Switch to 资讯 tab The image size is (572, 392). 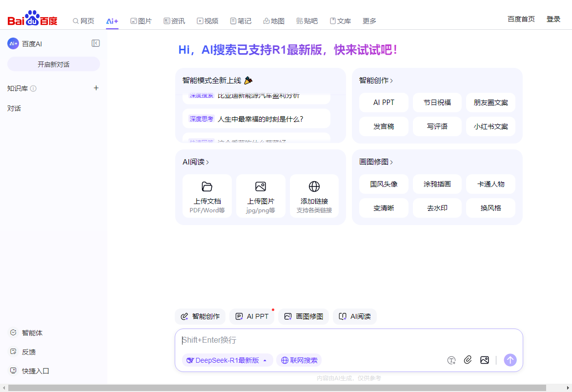[x=174, y=21]
